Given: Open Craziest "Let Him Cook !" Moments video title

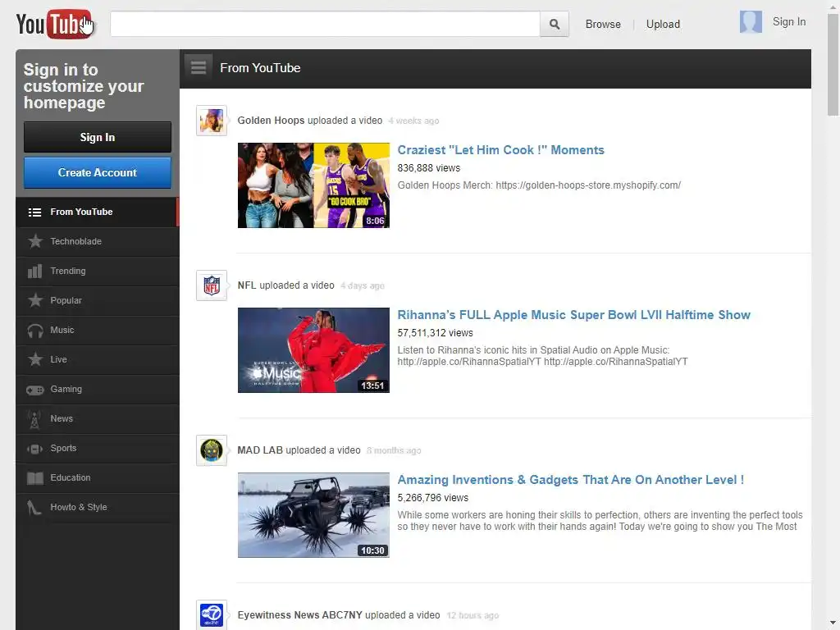Looking at the screenshot, I should (500, 150).
